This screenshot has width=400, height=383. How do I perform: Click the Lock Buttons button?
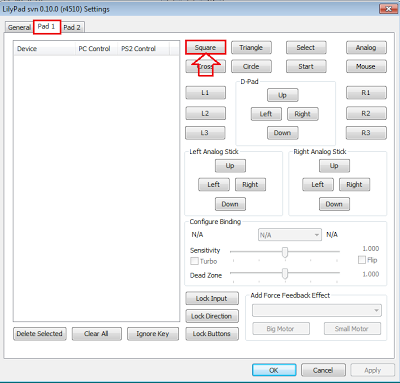[x=212, y=334]
